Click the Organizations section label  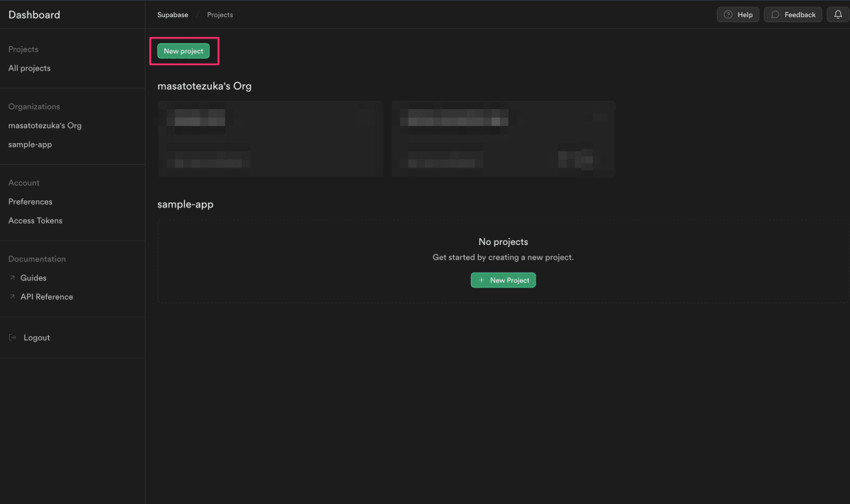[x=34, y=107]
